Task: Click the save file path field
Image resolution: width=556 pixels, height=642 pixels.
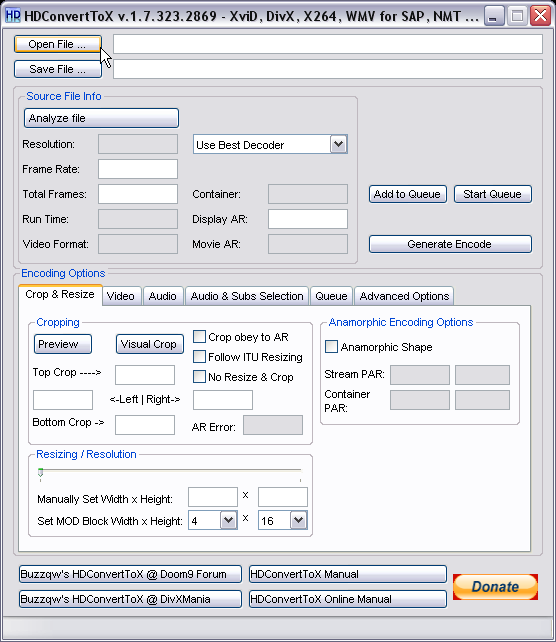Action: 328,69
